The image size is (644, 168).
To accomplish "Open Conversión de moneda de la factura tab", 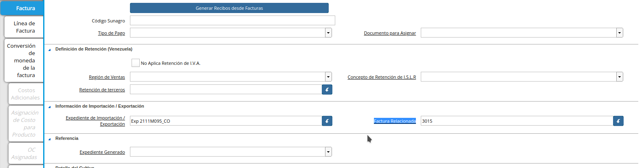I will pyautogui.click(x=24, y=60).
